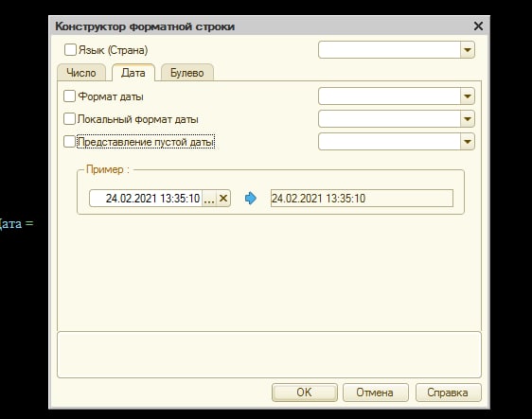Open the Булево tab
This screenshot has width=532, height=419.
[186, 73]
